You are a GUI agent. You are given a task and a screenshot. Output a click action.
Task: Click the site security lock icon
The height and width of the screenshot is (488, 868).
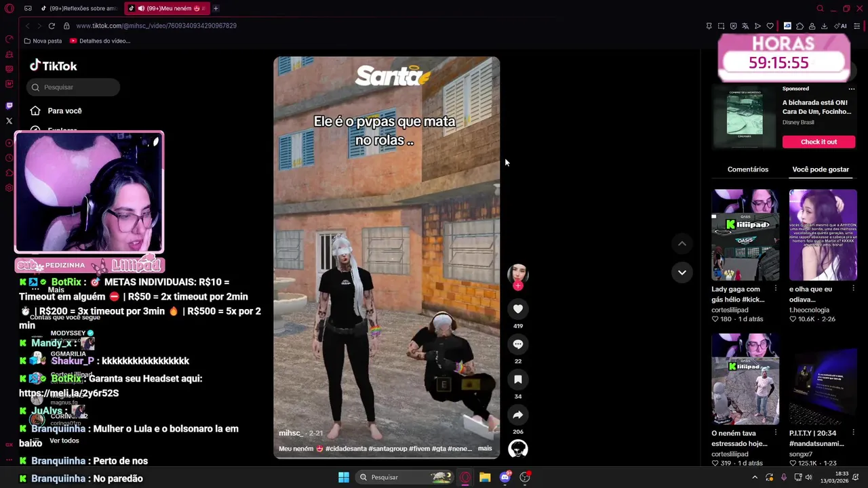(66, 26)
